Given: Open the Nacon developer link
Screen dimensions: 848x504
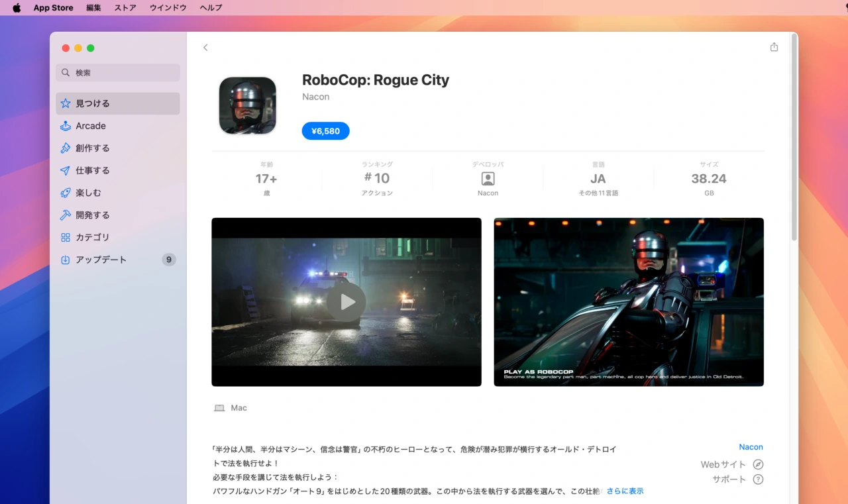Looking at the screenshot, I should (x=751, y=447).
